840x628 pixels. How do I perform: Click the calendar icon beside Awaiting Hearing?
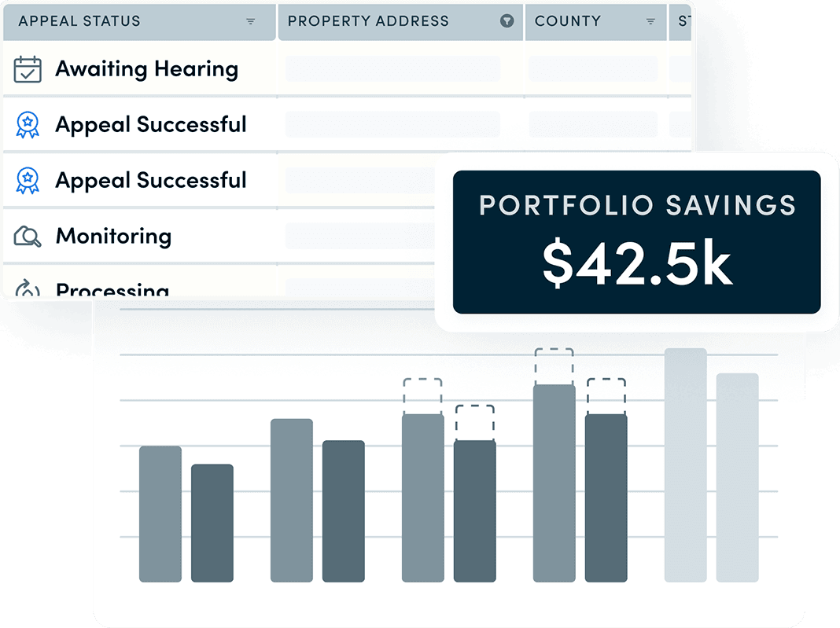(x=28, y=69)
